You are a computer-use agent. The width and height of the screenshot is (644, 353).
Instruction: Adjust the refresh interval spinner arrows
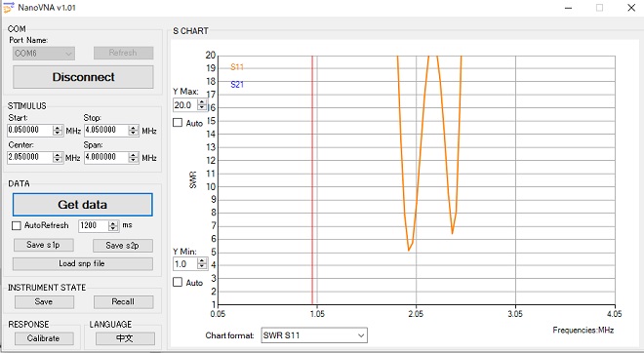click(x=113, y=225)
